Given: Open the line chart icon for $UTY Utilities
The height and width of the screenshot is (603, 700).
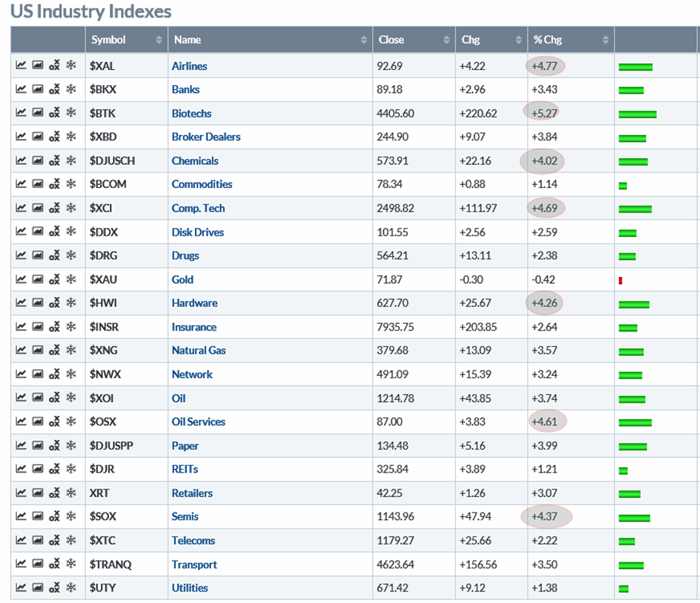Looking at the screenshot, I should [21, 588].
